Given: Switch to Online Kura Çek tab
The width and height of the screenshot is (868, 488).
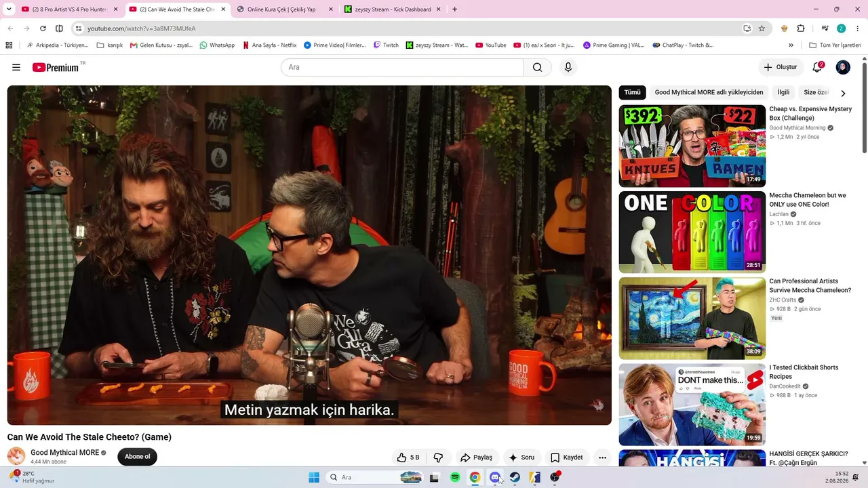Looking at the screenshot, I should click(285, 9).
